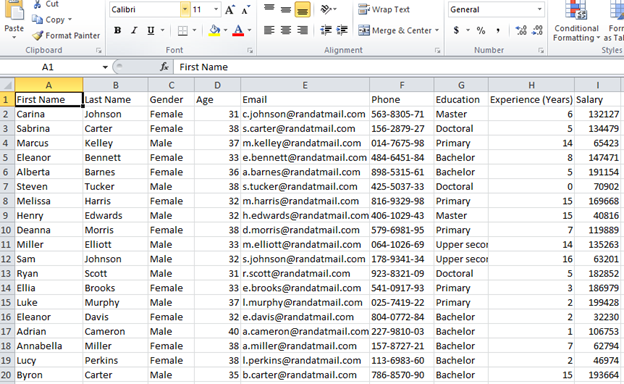Select row 10 header
The height and width of the screenshot is (384, 624).
pyautogui.click(x=6, y=230)
